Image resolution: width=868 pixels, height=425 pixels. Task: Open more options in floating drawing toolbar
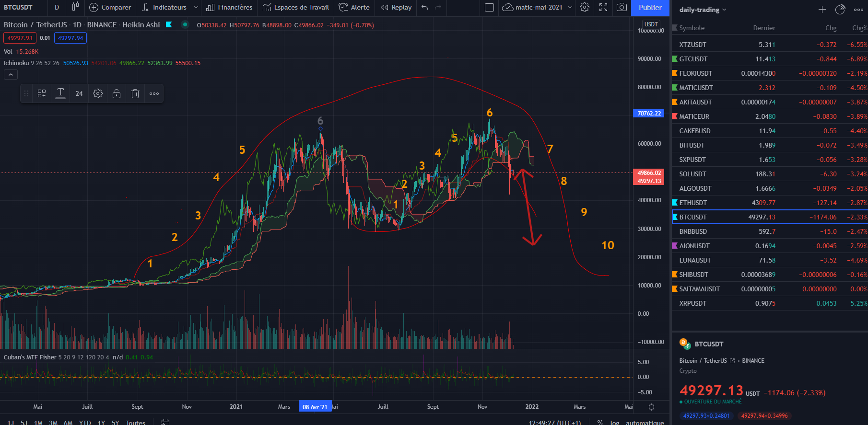pyautogui.click(x=154, y=93)
